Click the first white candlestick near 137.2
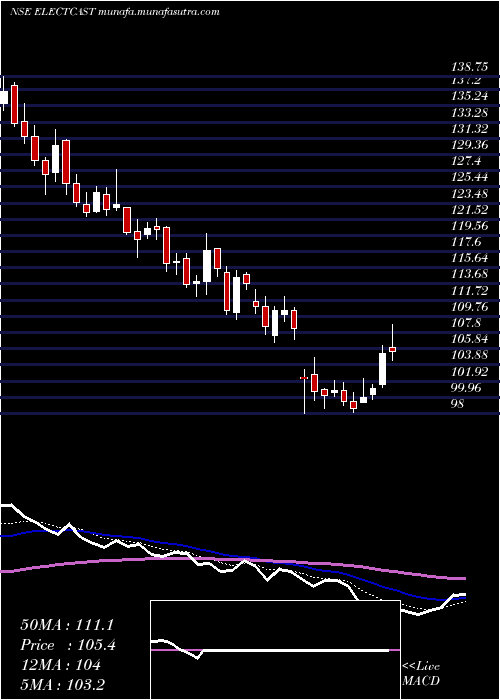The image size is (500, 700). (x=4, y=97)
